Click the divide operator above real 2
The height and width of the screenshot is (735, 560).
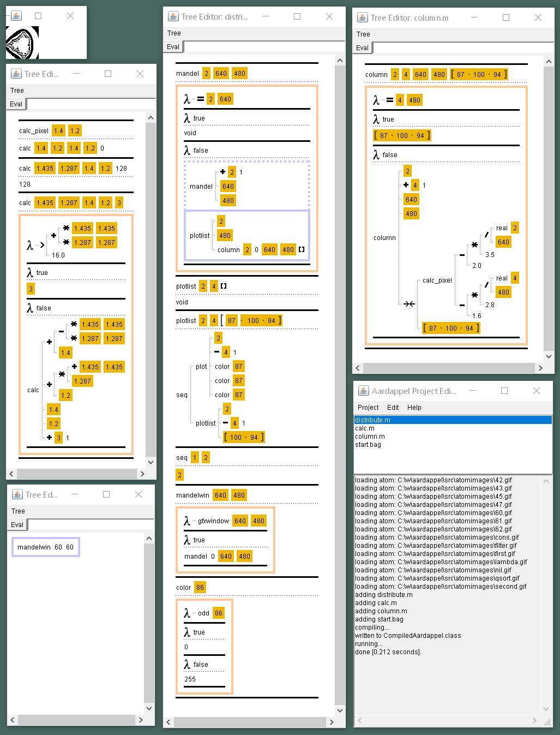(x=486, y=234)
